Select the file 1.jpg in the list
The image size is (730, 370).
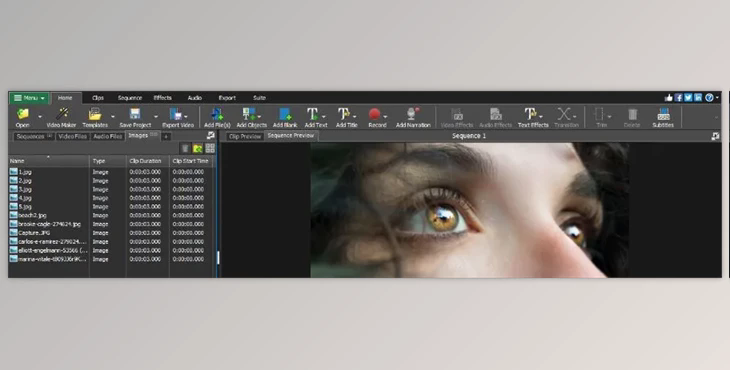[112, 172]
